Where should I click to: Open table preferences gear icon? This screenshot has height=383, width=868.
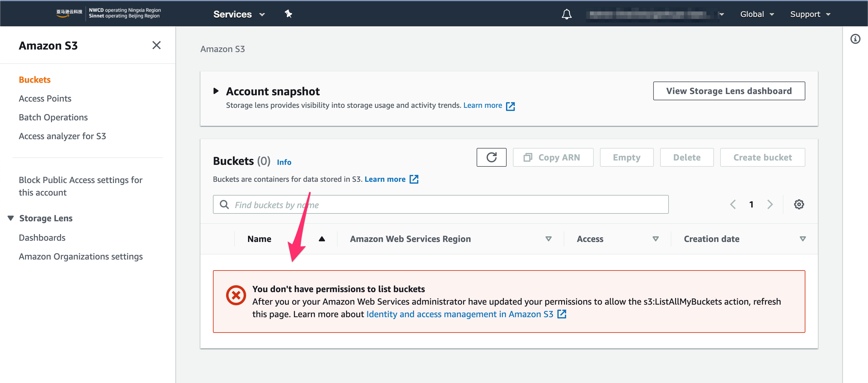798,204
